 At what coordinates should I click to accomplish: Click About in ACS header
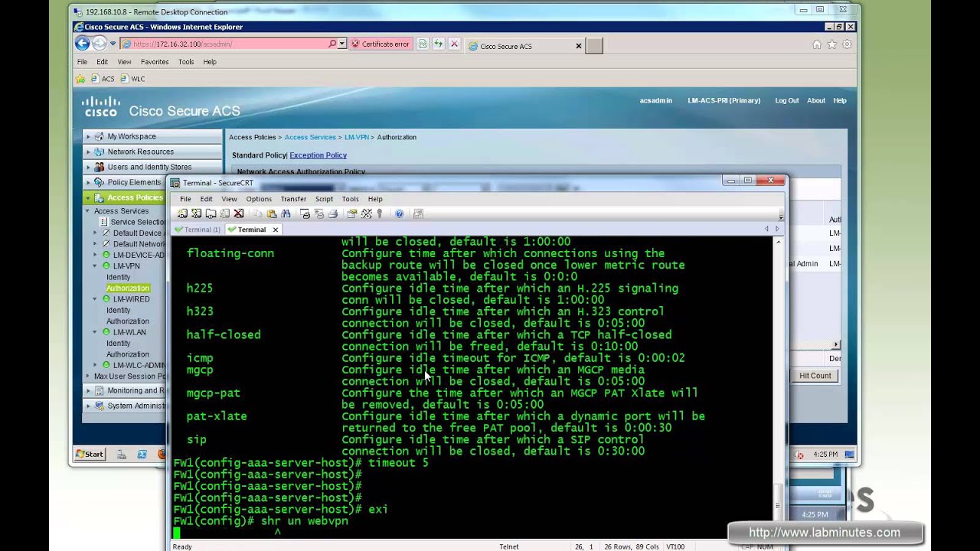coord(816,100)
